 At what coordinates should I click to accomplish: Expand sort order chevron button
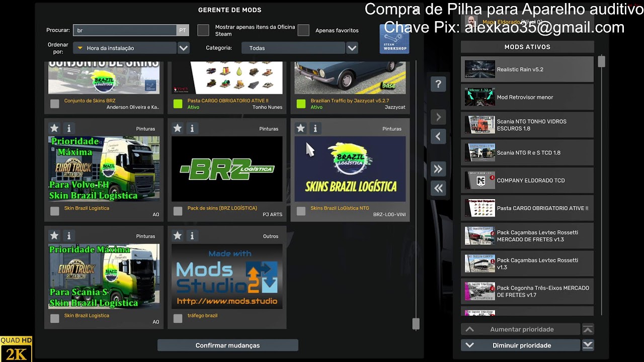184,48
